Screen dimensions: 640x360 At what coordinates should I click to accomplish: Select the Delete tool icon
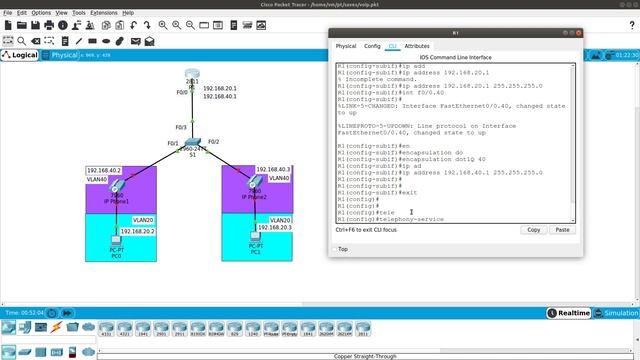(36, 41)
